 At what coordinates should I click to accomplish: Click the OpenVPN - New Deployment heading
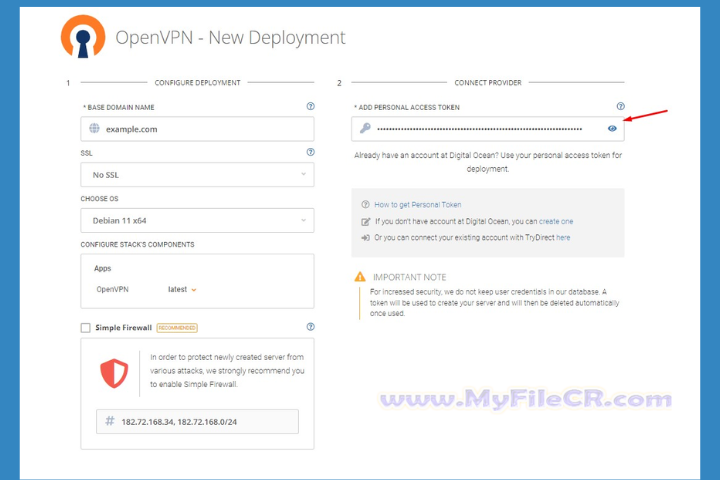click(x=231, y=38)
